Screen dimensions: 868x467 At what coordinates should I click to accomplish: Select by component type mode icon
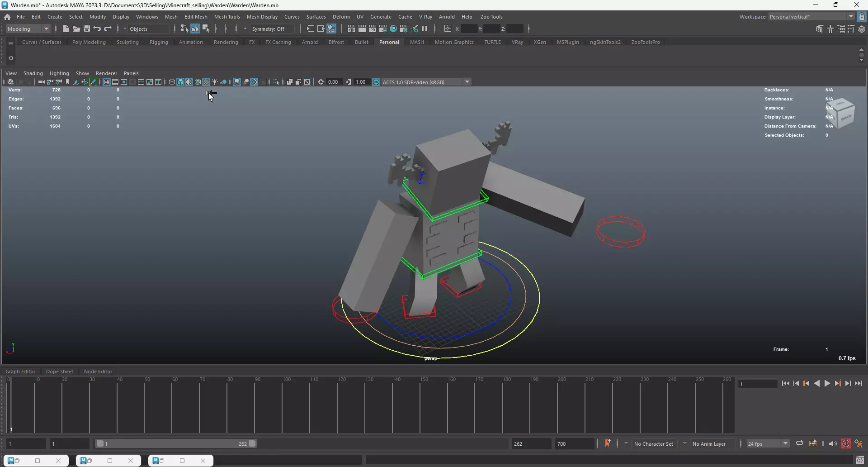click(206, 29)
